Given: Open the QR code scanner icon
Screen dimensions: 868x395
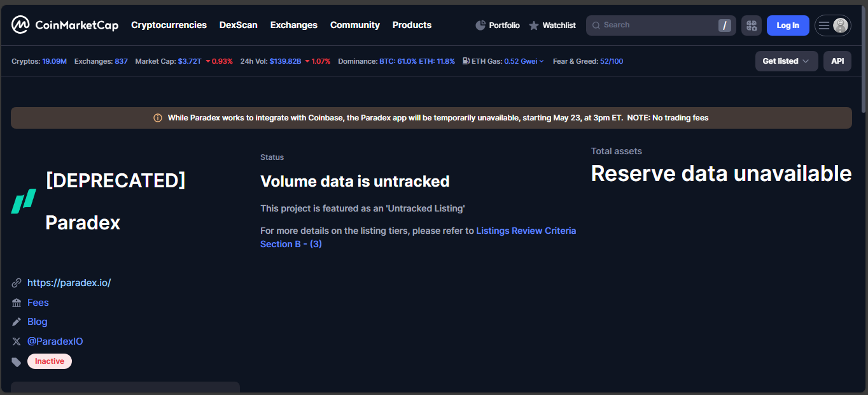Looking at the screenshot, I should pyautogui.click(x=752, y=25).
